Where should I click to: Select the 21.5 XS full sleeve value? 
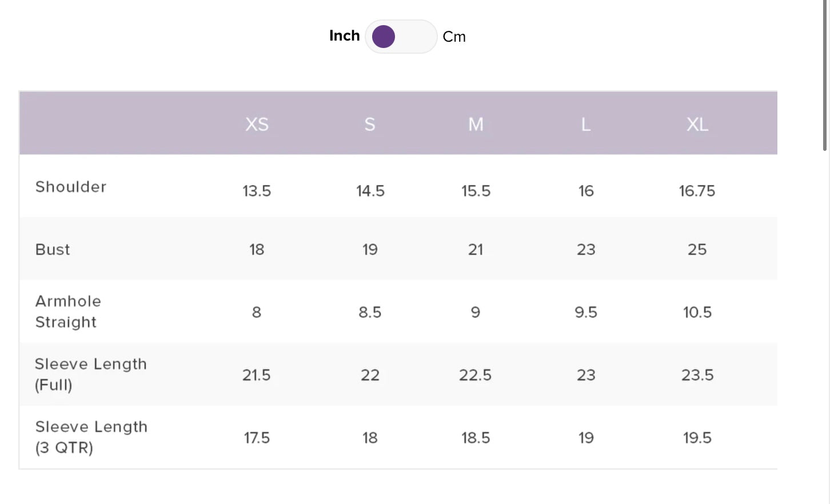click(256, 375)
